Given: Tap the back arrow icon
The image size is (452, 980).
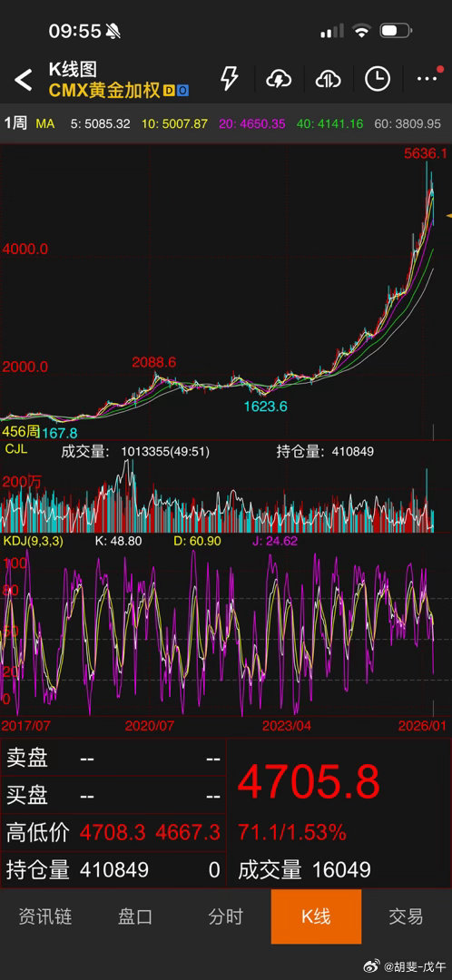Looking at the screenshot, I should (x=23, y=80).
